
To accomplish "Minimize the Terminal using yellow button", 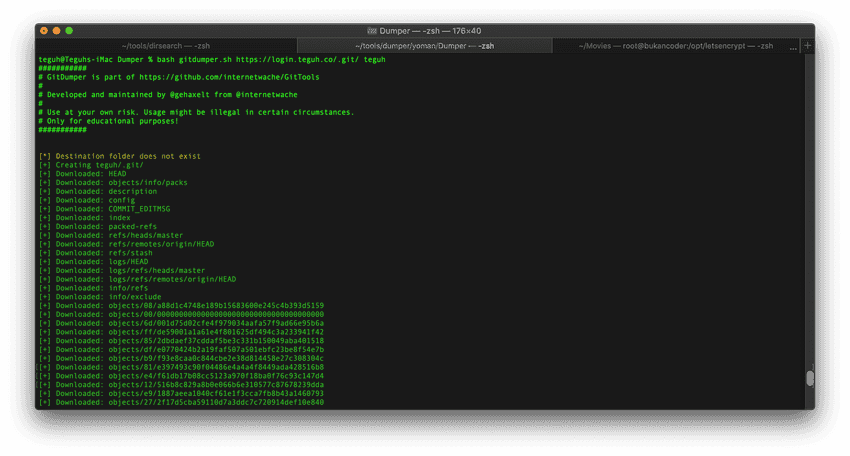I will [x=56, y=31].
